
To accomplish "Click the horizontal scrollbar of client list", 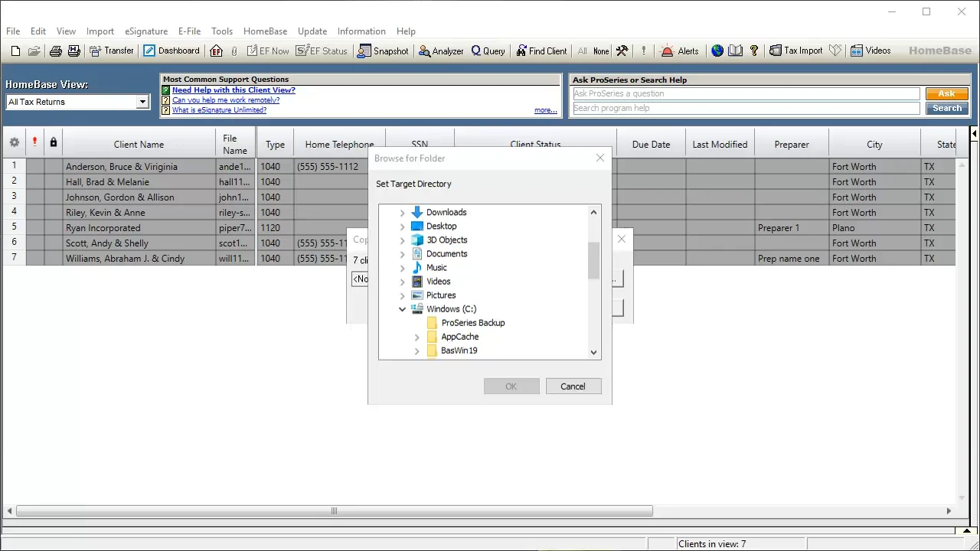I will (334, 511).
